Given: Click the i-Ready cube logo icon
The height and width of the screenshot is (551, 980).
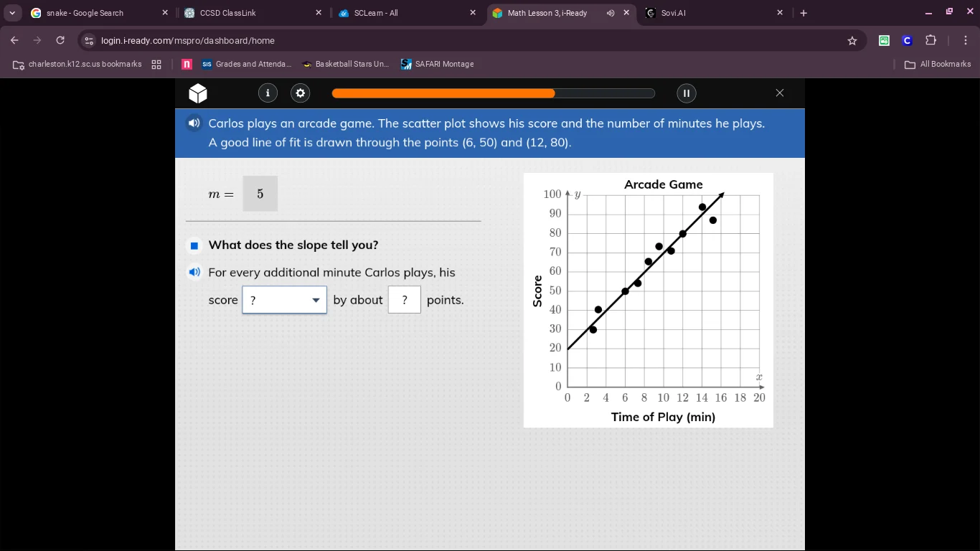Looking at the screenshot, I should pyautogui.click(x=197, y=93).
